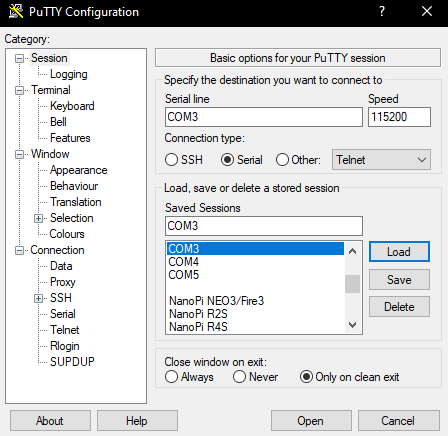The image size is (448, 436).
Task: Click the Delete session button
Action: (x=399, y=307)
